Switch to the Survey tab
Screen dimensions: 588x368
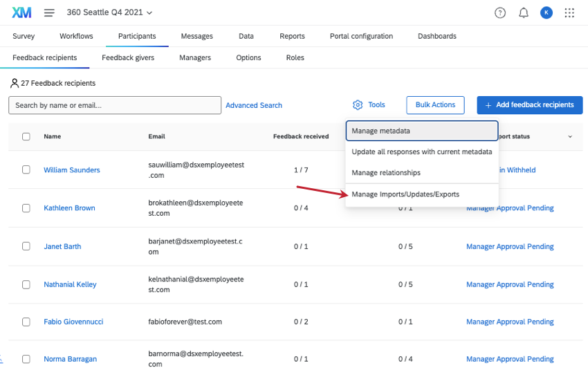click(x=24, y=36)
